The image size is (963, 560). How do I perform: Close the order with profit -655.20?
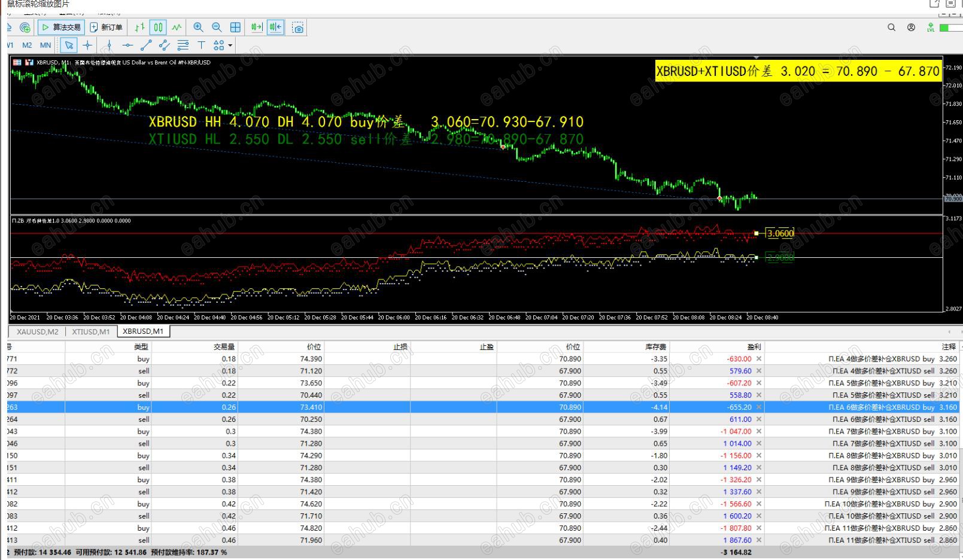point(759,407)
